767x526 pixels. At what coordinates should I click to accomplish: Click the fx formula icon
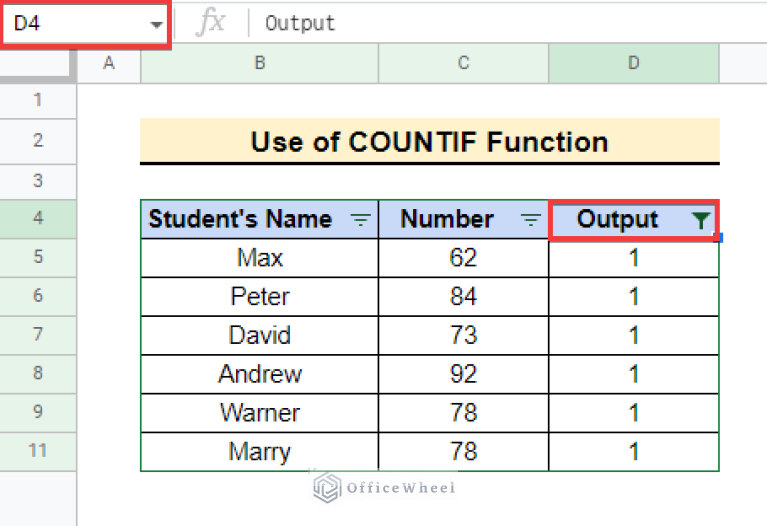[210, 23]
